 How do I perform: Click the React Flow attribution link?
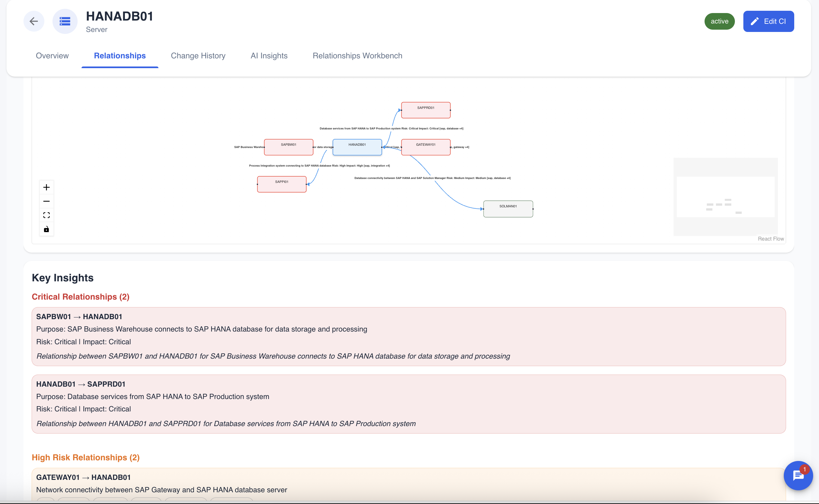click(771, 239)
